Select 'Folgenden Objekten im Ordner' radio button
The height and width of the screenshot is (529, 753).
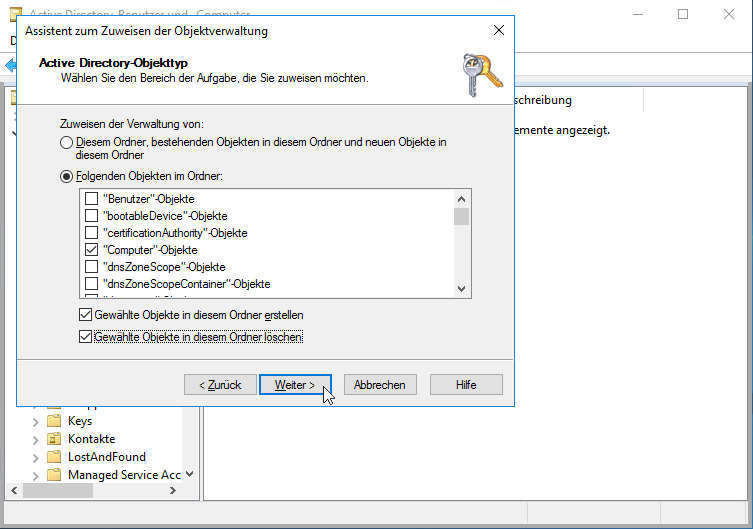click(67, 177)
